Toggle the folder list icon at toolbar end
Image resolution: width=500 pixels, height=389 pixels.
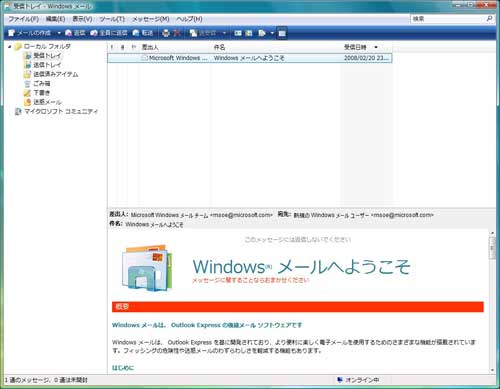click(282, 33)
